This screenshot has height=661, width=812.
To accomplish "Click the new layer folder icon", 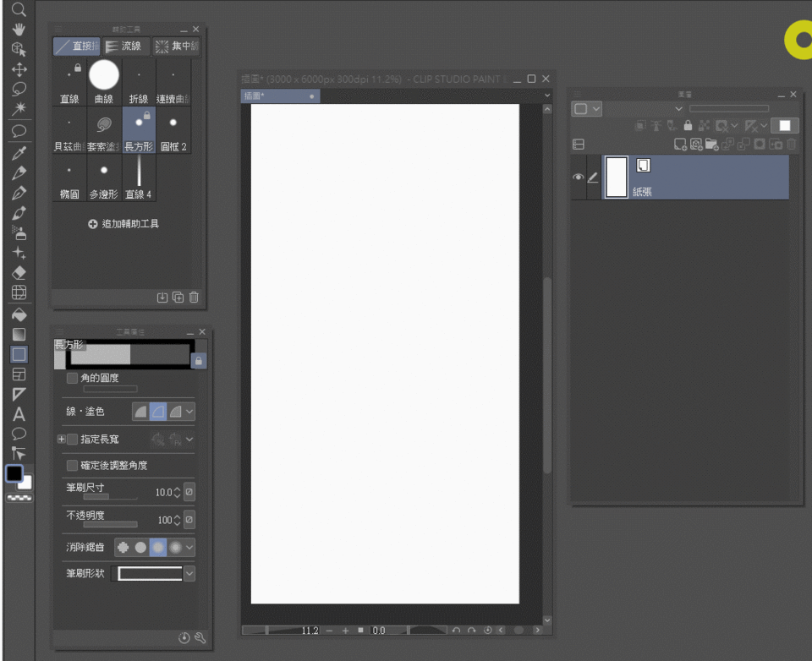I will point(711,145).
